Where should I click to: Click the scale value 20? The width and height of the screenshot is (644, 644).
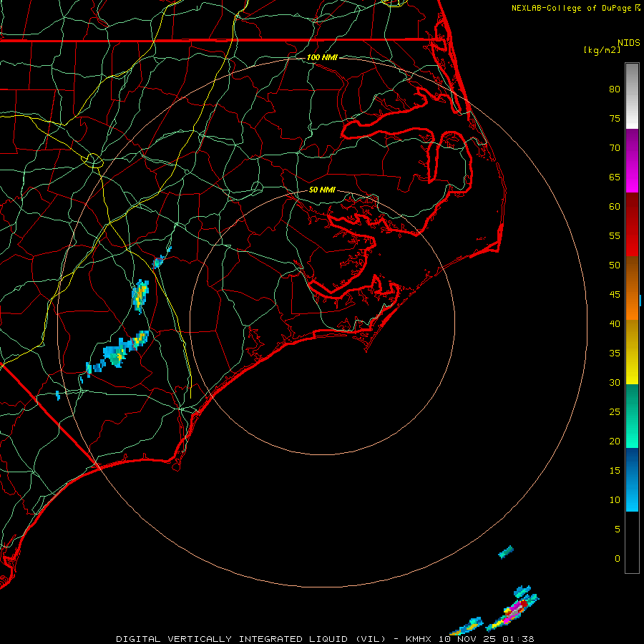pos(615,441)
